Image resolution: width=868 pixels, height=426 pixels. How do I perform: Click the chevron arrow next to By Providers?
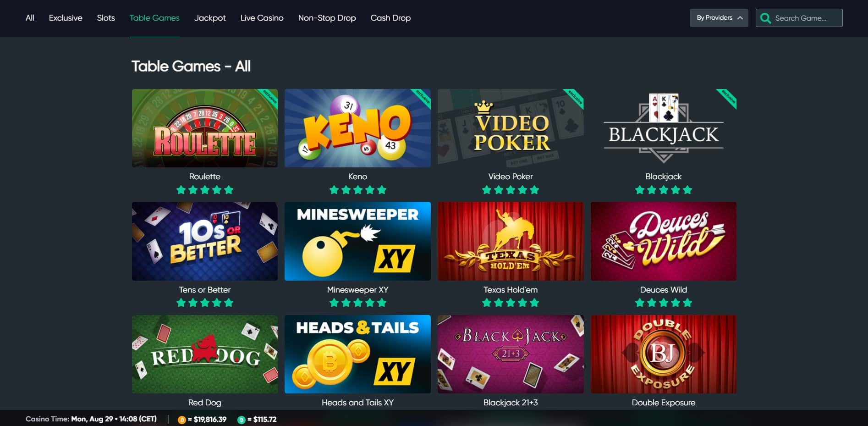740,18
